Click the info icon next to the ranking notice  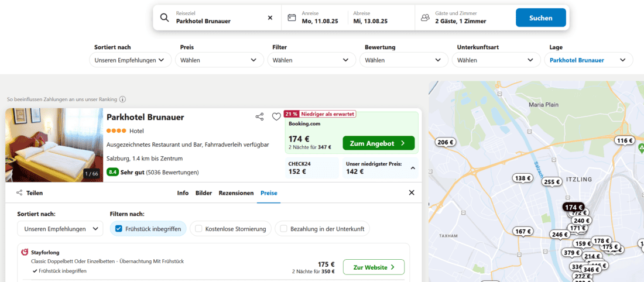pos(122,99)
